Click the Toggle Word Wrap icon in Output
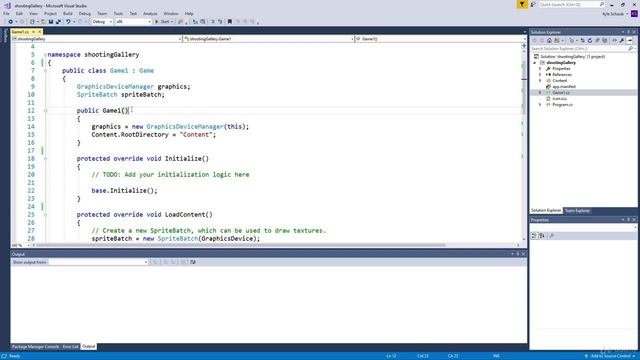The height and width of the screenshot is (360, 640). click(x=193, y=262)
